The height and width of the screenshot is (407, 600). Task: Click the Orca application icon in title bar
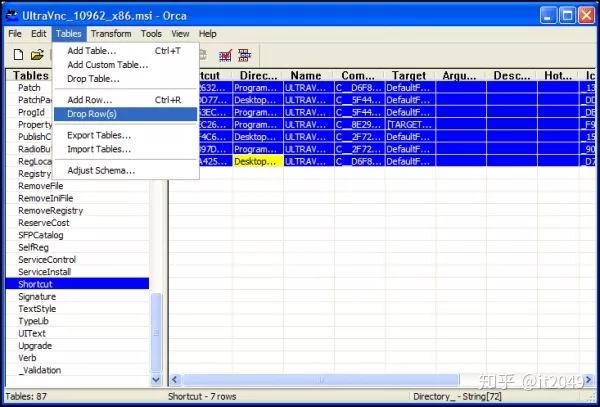click(13, 14)
